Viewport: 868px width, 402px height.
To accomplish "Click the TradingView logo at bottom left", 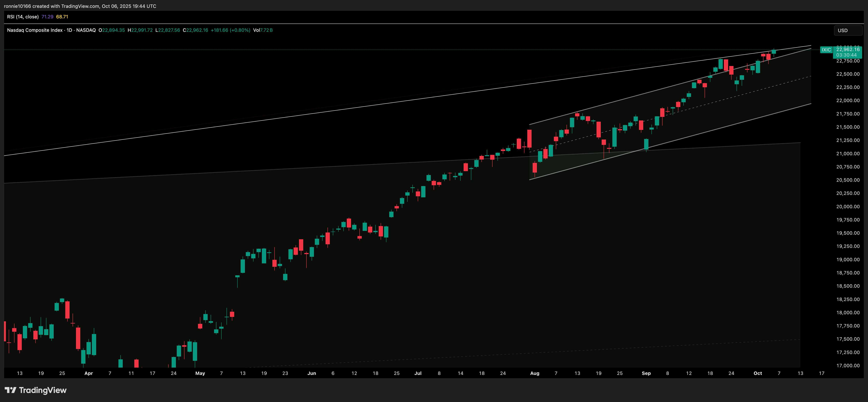I will click(x=35, y=390).
